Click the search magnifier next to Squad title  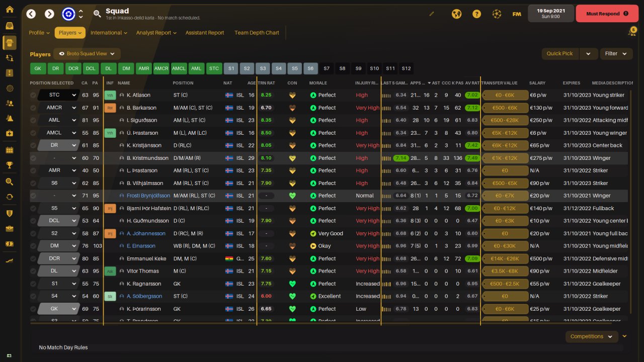[x=97, y=14]
